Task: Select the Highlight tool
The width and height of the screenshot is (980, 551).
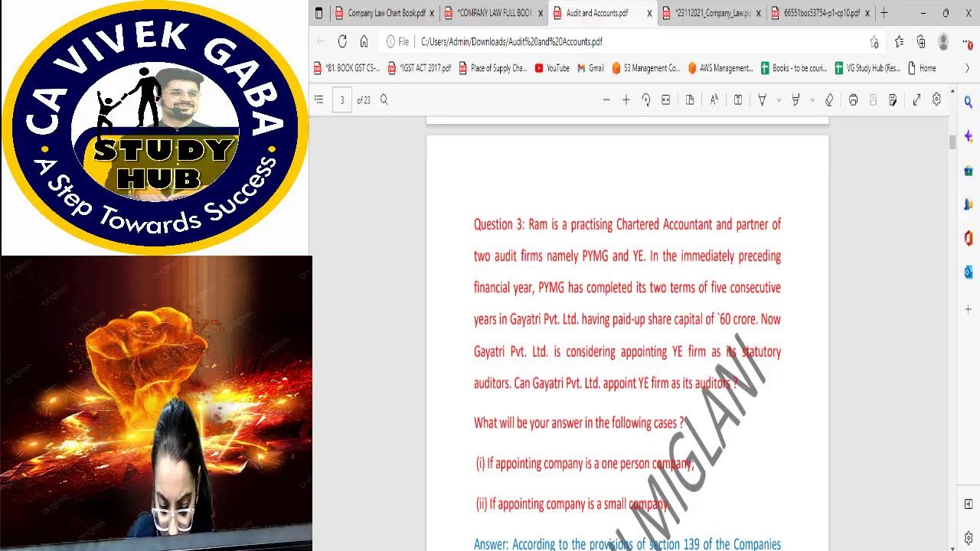Action: [x=795, y=100]
